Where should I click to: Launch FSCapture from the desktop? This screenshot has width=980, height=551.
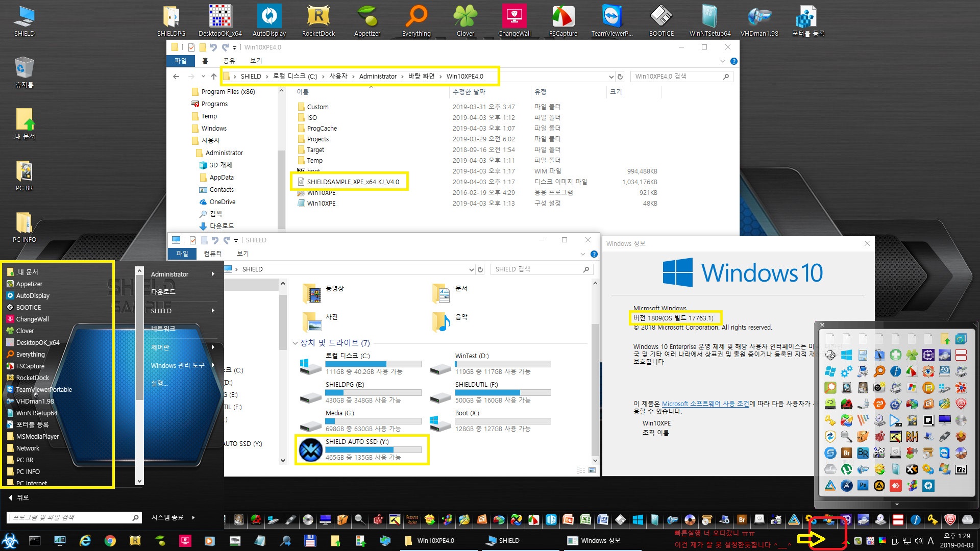563,20
